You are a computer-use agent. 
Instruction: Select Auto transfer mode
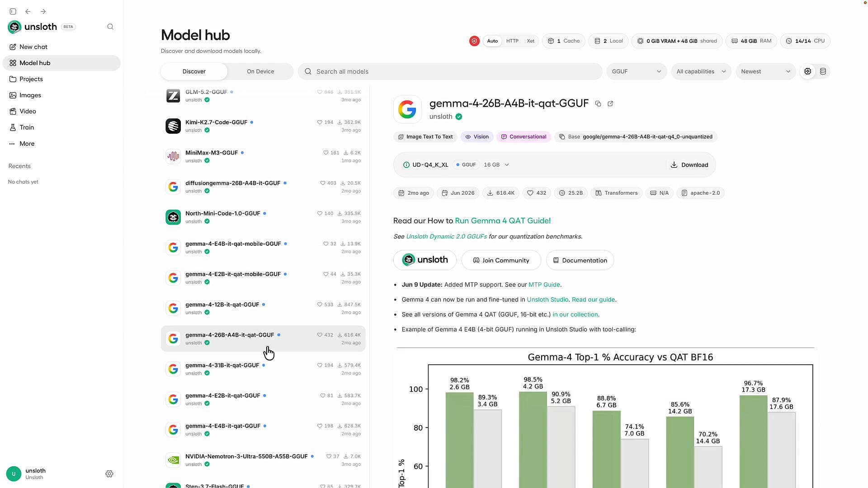(492, 41)
